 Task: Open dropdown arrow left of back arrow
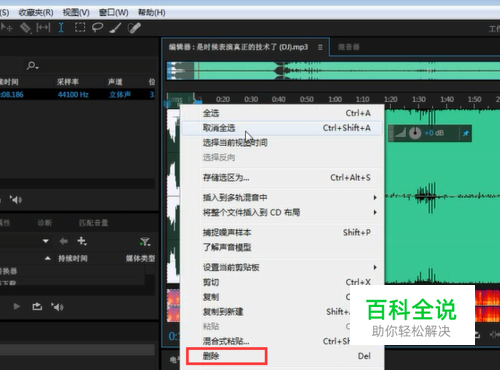[46, 241]
